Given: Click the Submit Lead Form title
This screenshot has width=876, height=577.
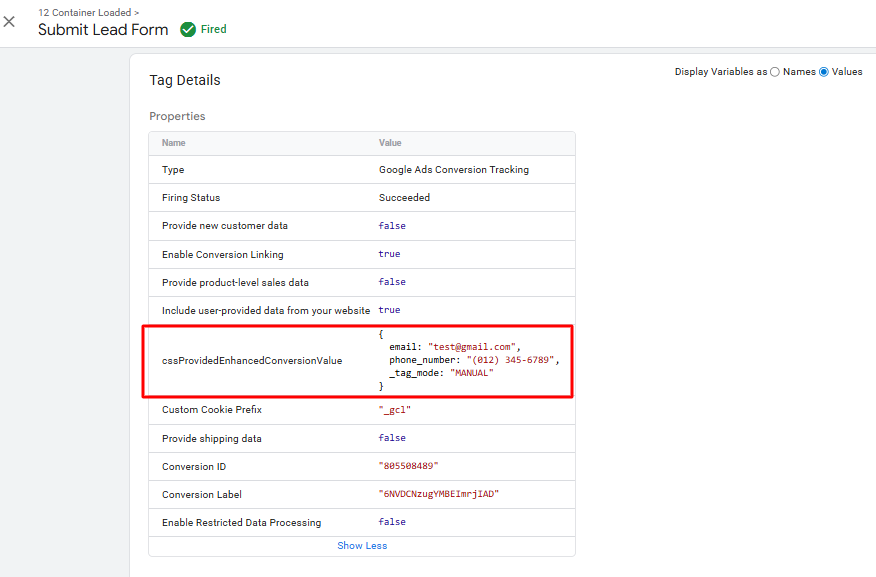Looking at the screenshot, I should coord(102,30).
